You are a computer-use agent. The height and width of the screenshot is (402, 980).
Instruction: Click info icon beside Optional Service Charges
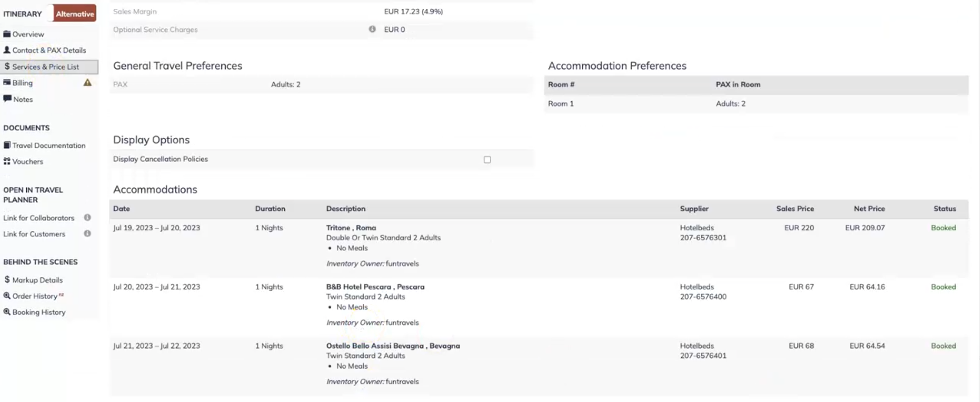(x=372, y=29)
